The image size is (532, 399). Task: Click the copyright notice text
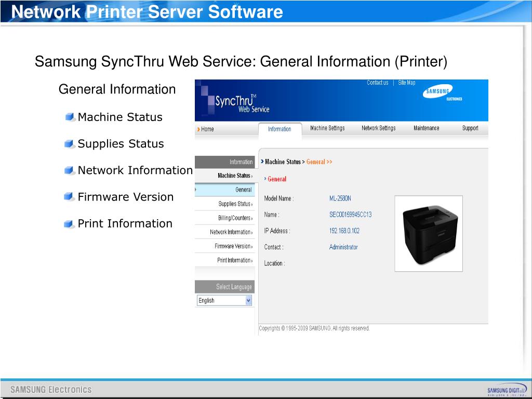coord(314,328)
